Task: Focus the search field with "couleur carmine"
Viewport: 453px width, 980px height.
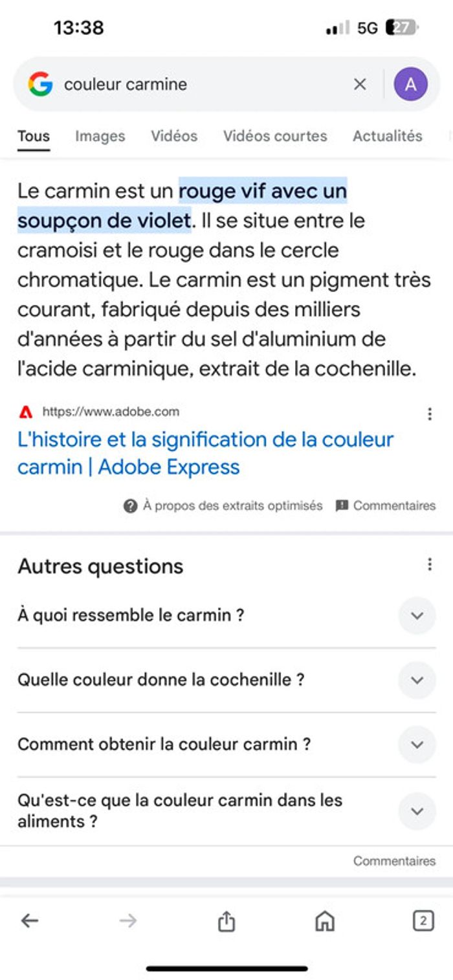Action: click(x=201, y=84)
